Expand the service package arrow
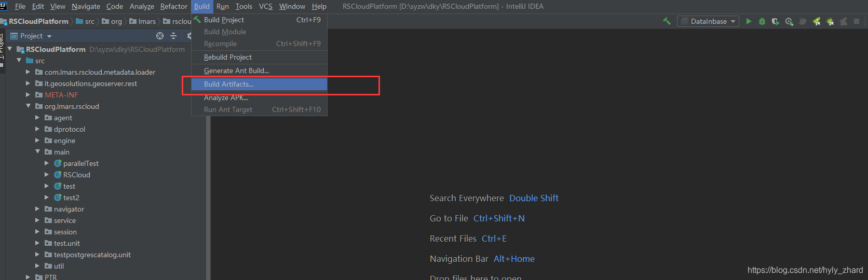Screen dimensions: 868x280 click(37, 220)
